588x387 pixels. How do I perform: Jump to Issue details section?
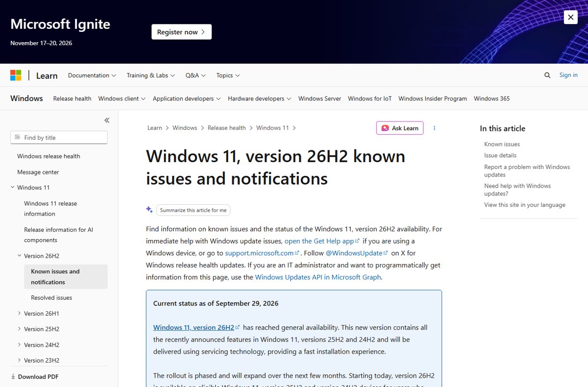(x=500, y=155)
